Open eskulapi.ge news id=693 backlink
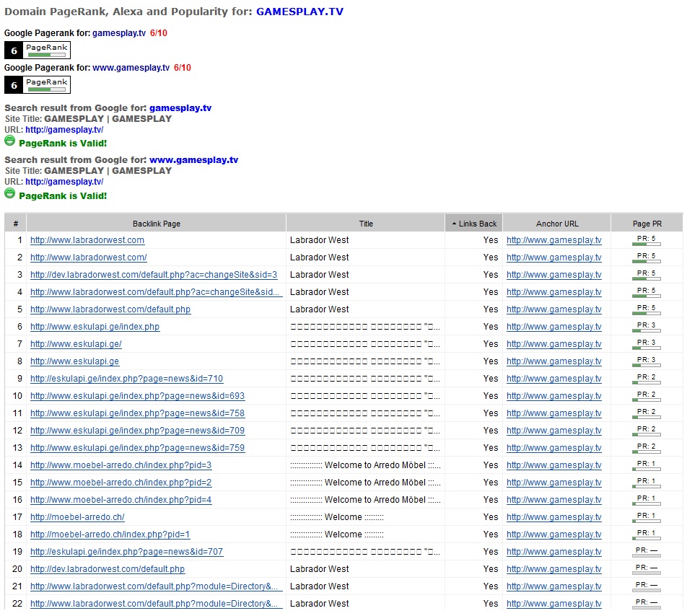Screen dimensions: 687x616 coord(138,396)
